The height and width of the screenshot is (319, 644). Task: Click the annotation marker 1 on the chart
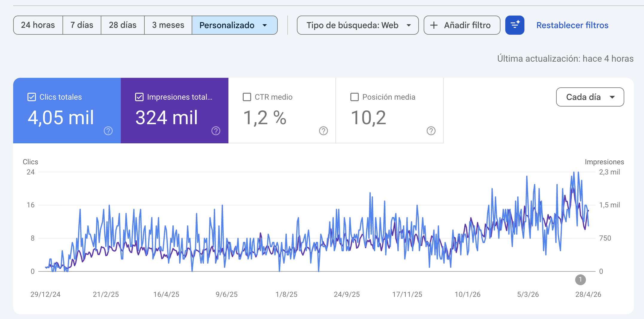pyautogui.click(x=580, y=280)
